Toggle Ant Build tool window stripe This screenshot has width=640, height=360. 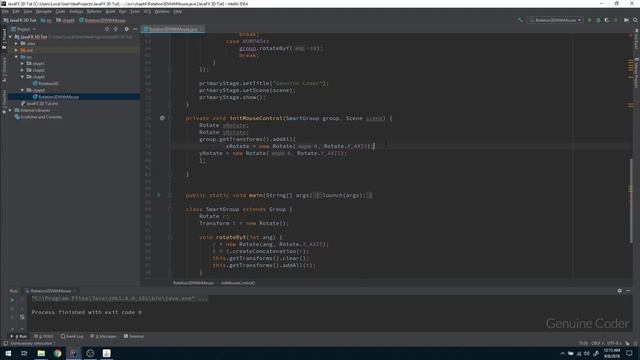pyautogui.click(x=636, y=39)
